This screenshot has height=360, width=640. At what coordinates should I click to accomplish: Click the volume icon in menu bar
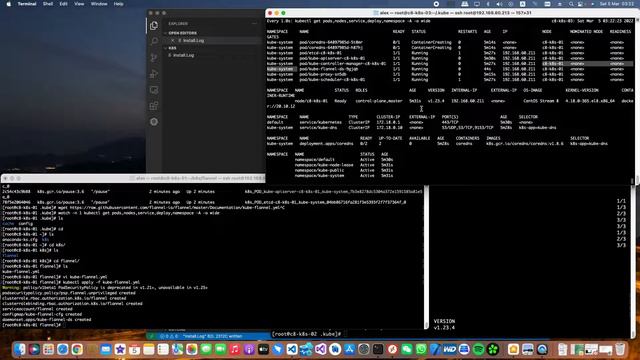point(499,4)
